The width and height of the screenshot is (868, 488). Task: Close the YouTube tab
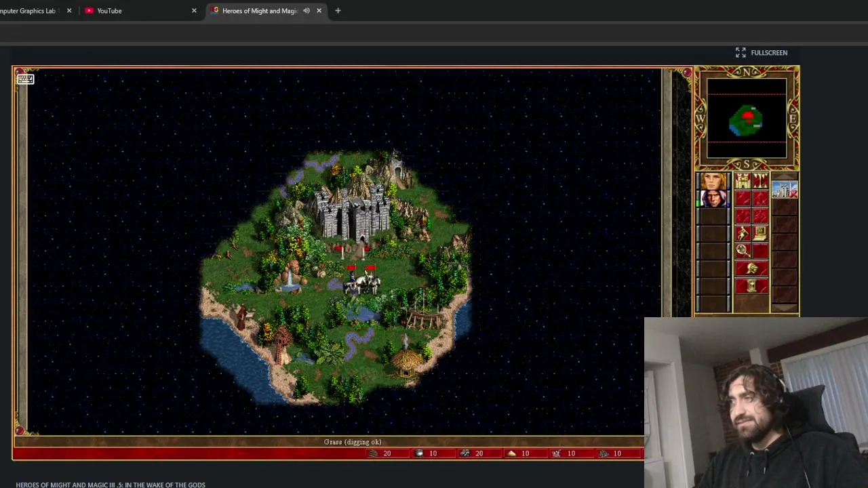click(x=194, y=11)
